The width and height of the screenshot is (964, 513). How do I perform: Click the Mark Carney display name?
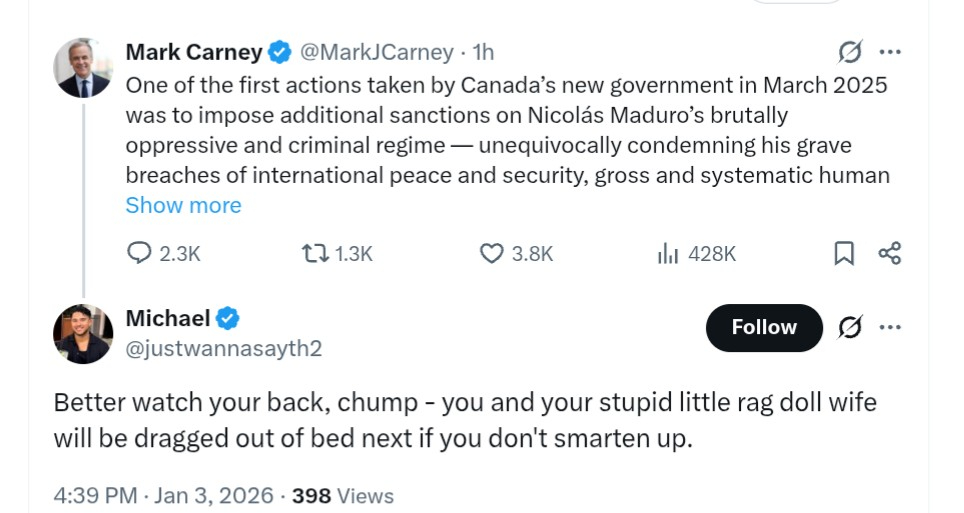click(194, 52)
